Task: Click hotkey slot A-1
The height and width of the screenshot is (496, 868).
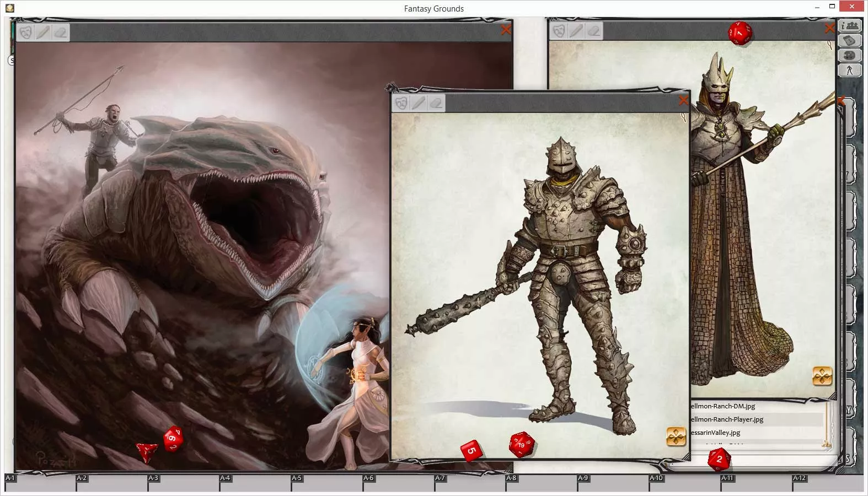Action: click(40, 483)
